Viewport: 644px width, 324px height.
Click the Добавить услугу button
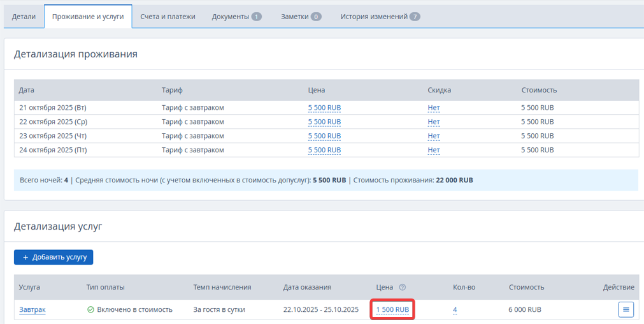coord(54,257)
